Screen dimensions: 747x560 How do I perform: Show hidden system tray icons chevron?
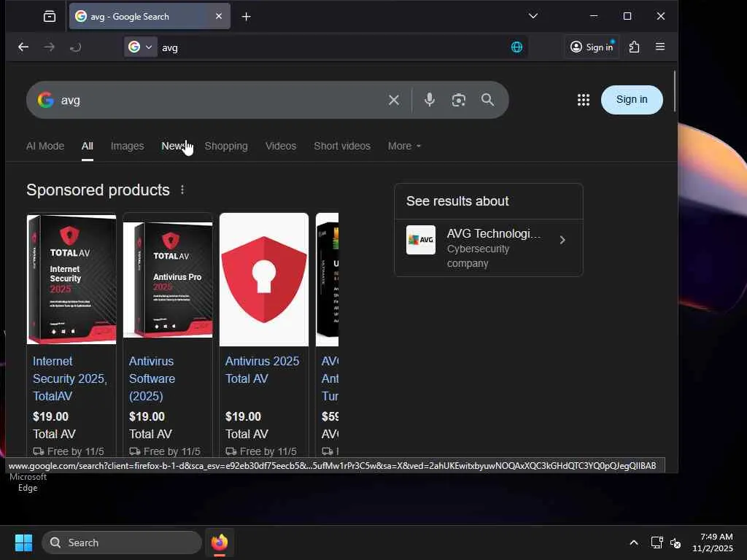point(634,542)
